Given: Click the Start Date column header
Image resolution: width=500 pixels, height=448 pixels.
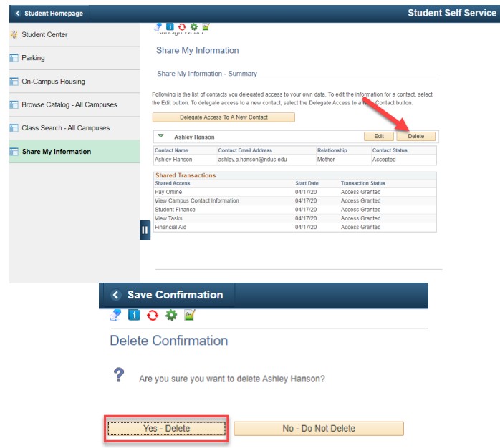Looking at the screenshot, I should 307,183.
